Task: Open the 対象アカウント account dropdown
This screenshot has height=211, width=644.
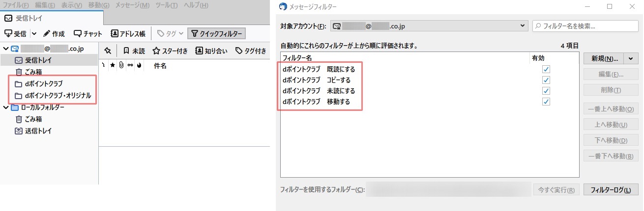Action: pyautogui.click(x=428, y=26)
